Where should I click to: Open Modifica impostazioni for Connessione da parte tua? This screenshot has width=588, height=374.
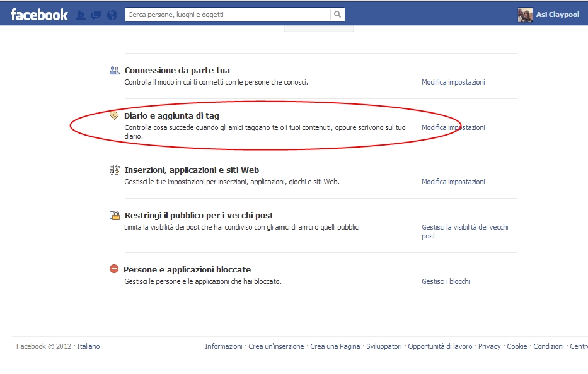click(x=453, y=82)
